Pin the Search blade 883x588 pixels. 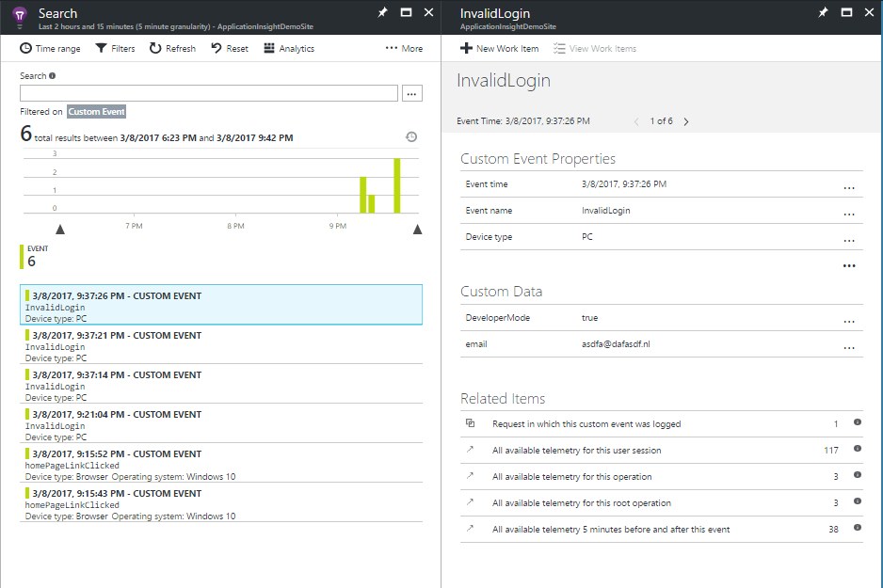tap(383, 12)
